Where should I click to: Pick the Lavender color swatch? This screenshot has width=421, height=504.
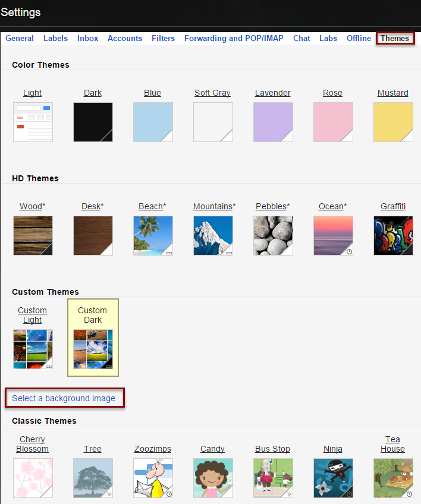[273, 122]
